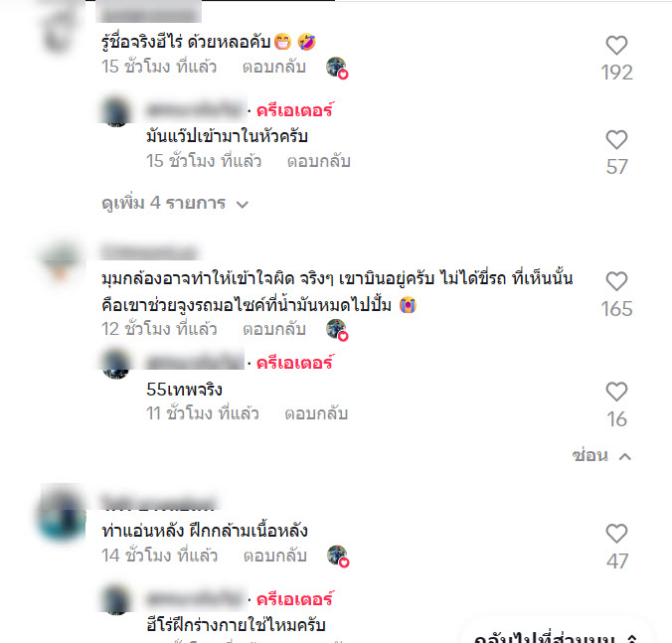
Task: Like the comment with 192 likes
Action: 616,45
